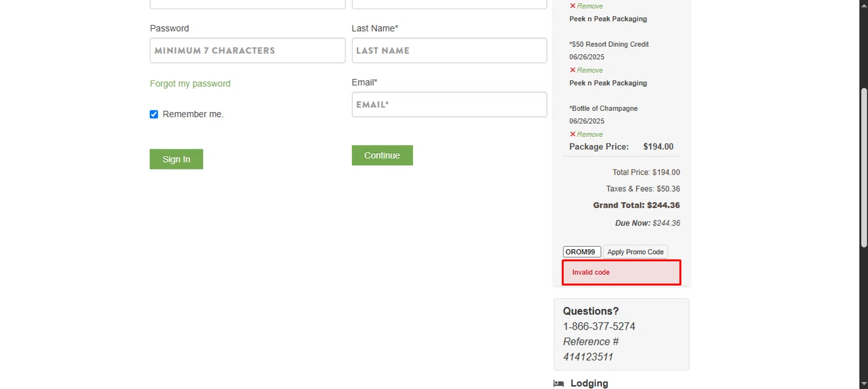This screenshot has width=868, height=389.
Task: Click the Due Now: $244.36 text
Action: click(x=648, y=223)
